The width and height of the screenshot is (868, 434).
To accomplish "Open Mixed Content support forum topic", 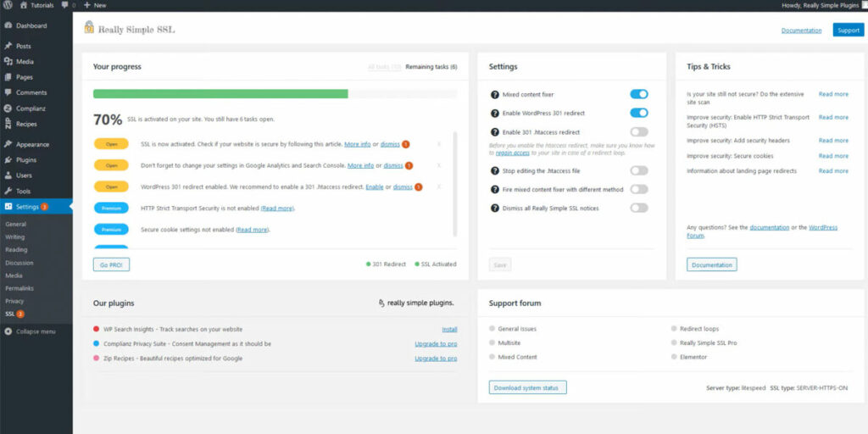I will pyautogui.click(x=518, y=357).
